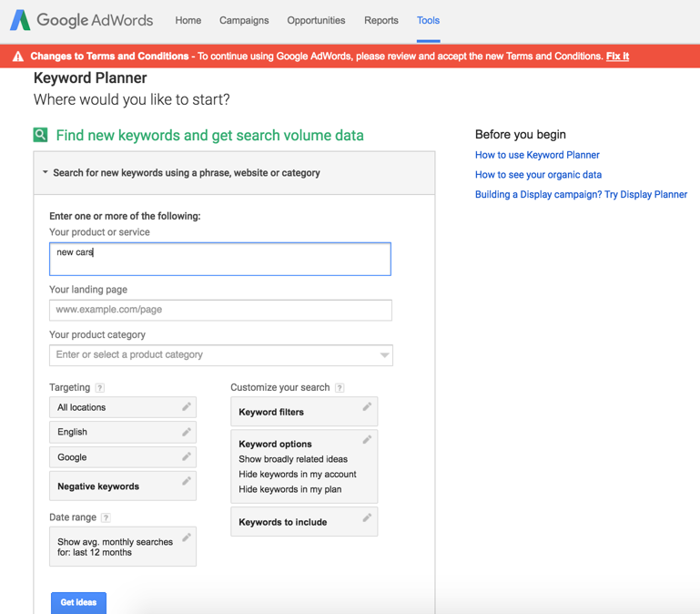Click Find new keywords and get search volume heading

click(x=210, y=136)
